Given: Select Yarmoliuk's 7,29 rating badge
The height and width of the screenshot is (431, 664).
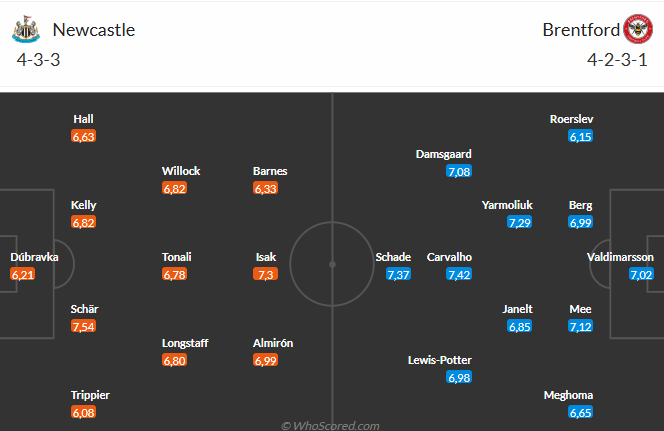Looking at the screenshot, I should coord(519,222).
